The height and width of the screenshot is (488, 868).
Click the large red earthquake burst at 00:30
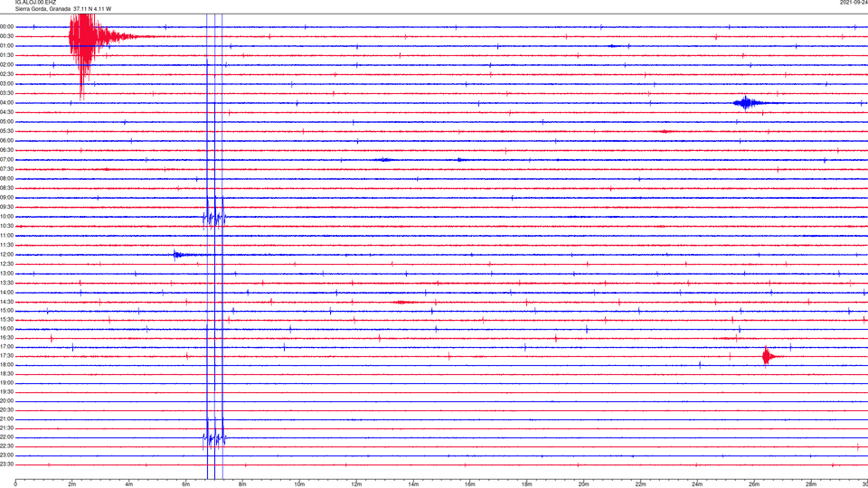pyautogui.click(x=84, y=39)
